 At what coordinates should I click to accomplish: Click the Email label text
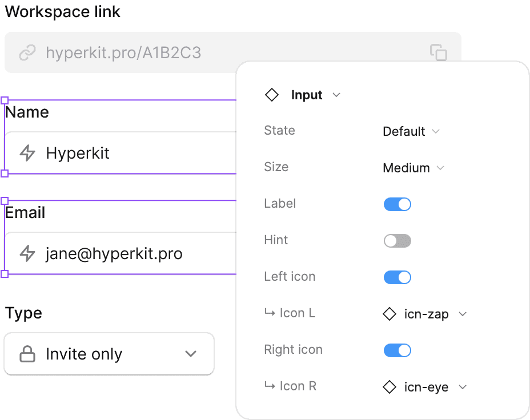25,213
